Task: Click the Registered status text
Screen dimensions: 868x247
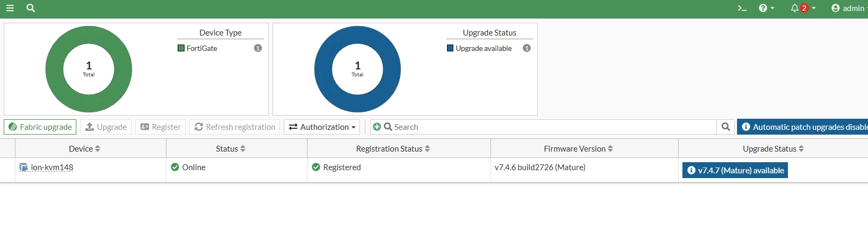Action: click(x=342, y=167)
